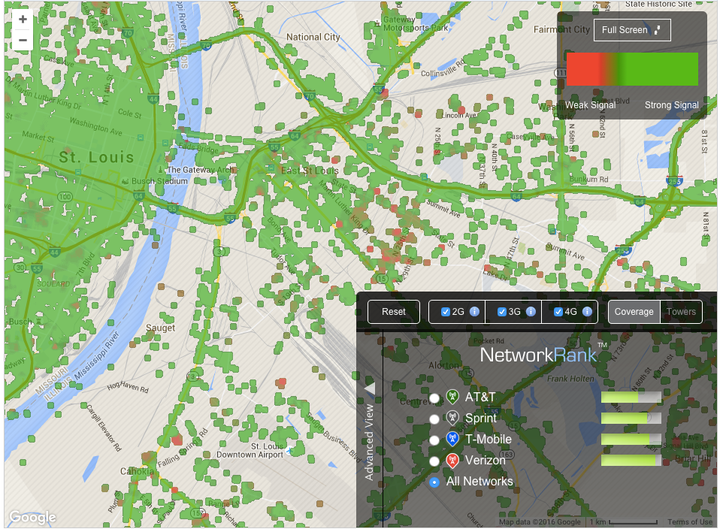Click the green AT&T tower icon
Screen dimensions: 720x529
tap(452, 397)
